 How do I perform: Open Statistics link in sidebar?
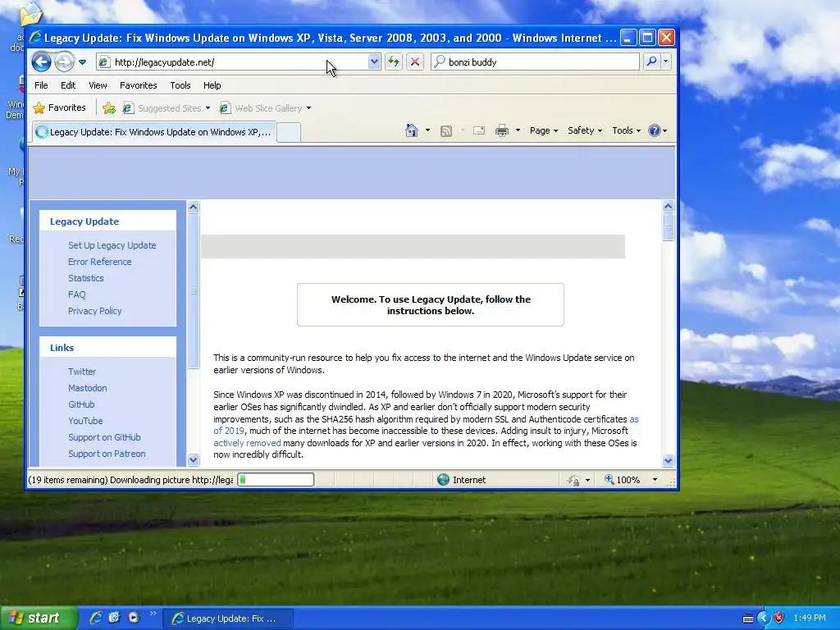click(x=85, y=278)
